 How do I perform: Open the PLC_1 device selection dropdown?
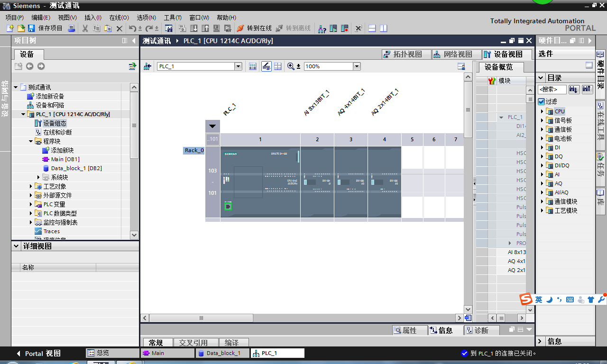pos(238,66)
